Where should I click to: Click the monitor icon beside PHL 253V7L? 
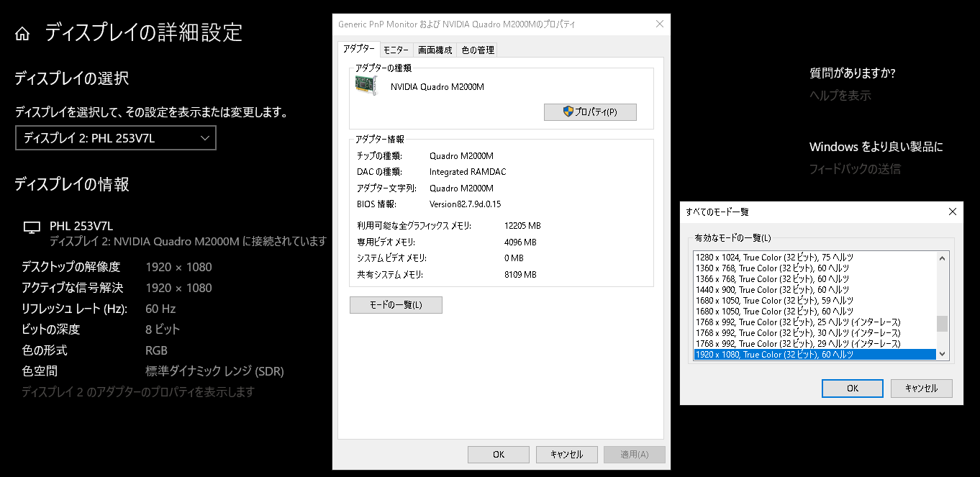(32, 227)
